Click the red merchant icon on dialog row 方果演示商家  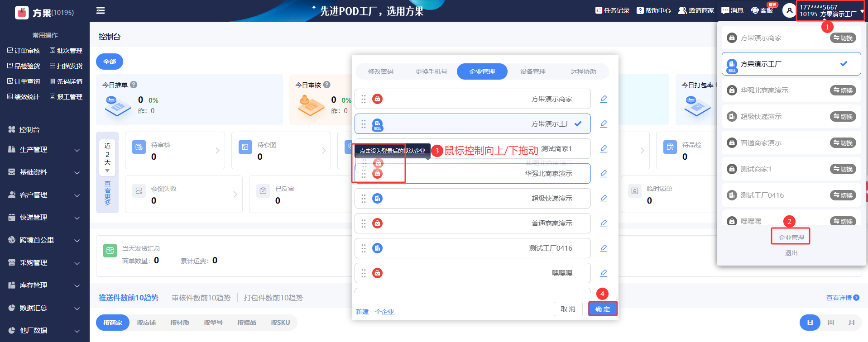[x=377, y=99]
